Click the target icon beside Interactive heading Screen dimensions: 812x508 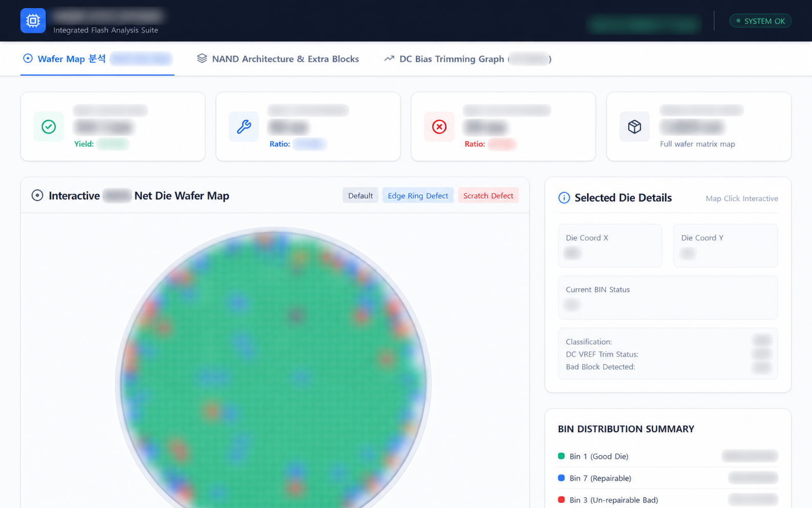pos(37,195)
